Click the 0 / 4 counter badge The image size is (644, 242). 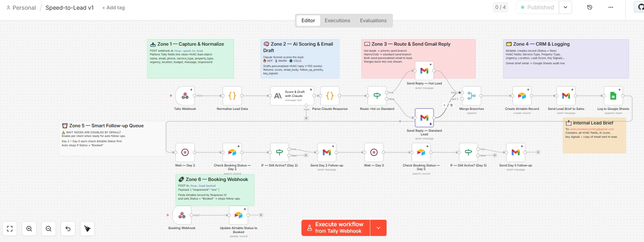pyautogui.click(x=501, y=7)
